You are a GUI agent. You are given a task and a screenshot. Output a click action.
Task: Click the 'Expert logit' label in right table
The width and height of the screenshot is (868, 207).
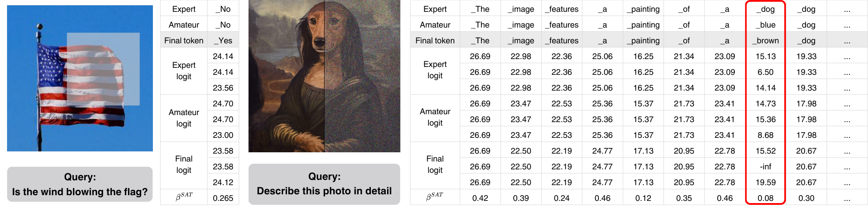tap(435, 70)
